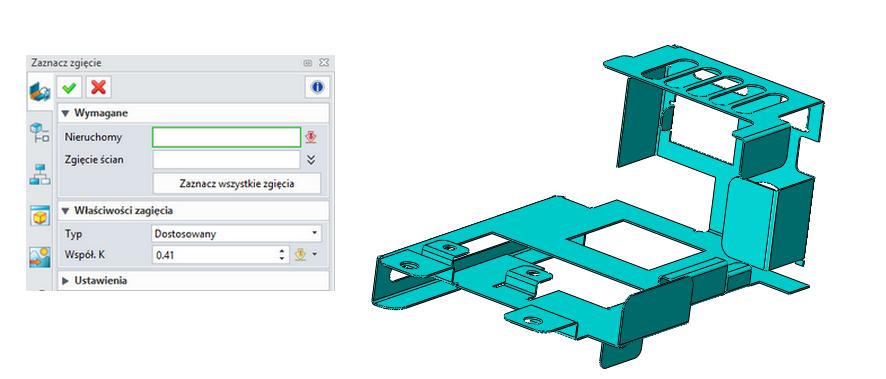The width and height of the screenshot is (886, 379).
Task: Collapse the Właściwości zagięcia section
Action: 66,211
